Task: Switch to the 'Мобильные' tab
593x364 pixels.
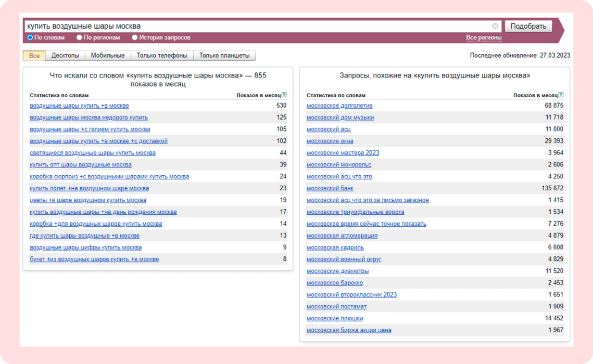Action: click(108, 56)
